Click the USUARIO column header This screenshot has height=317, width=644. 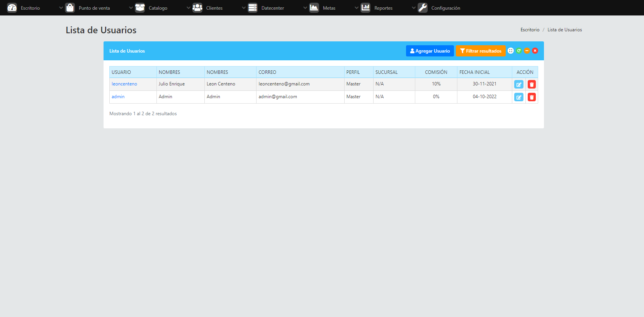pyautogui.click(x=133, y=72)
